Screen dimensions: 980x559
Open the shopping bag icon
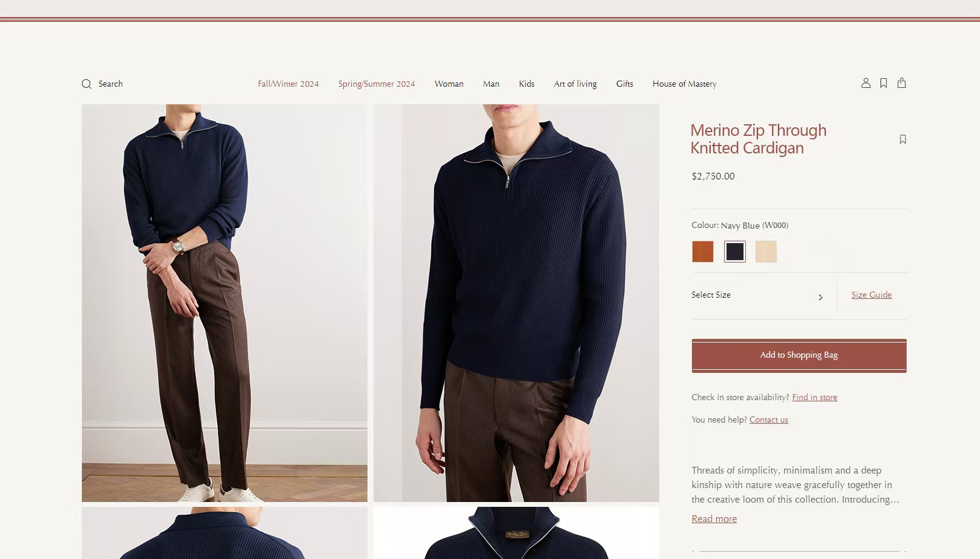(902, 82)
